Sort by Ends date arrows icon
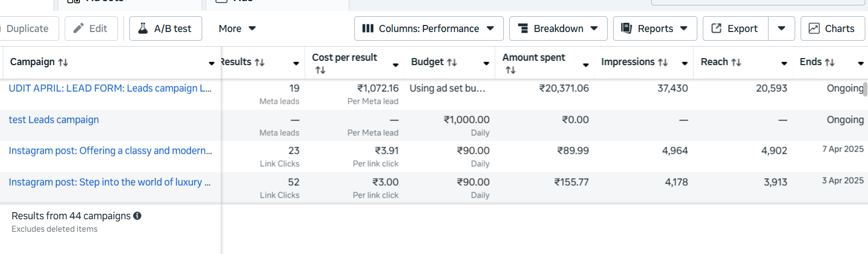 (x=829, y=62)
